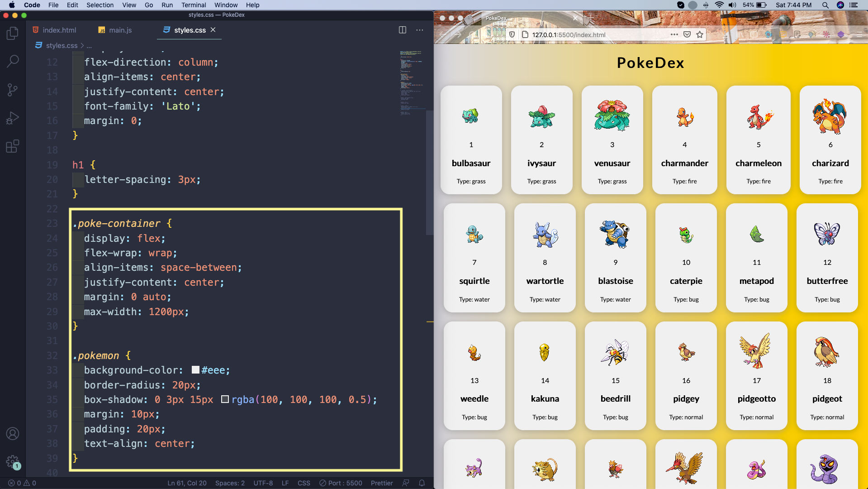Viewport: 868px width, 489px height.
Task: Open the Apple menu
Action: tap(12, 5)
